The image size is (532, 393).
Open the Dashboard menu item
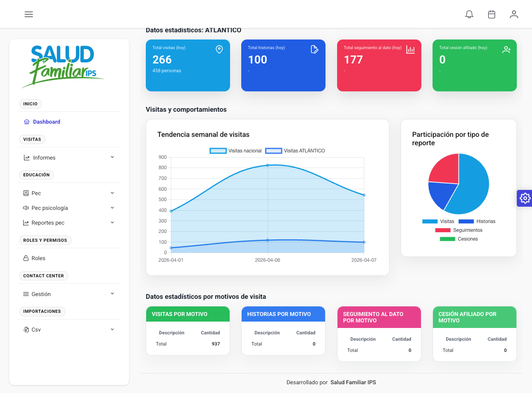(46, 121)
